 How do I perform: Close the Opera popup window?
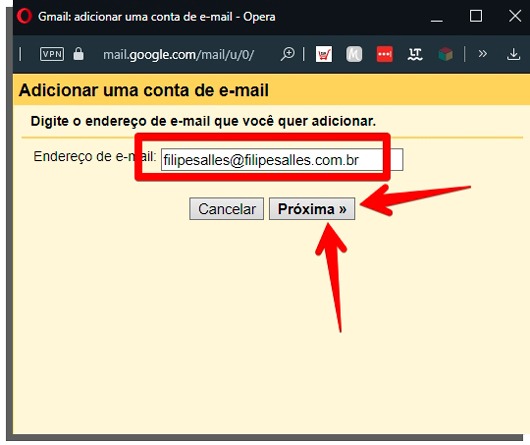click(515, 16)
